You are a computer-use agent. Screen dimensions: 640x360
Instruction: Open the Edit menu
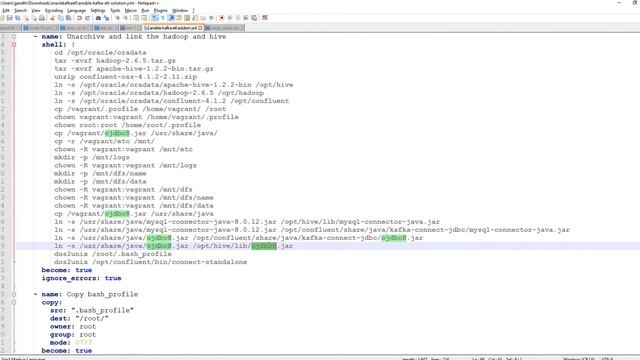(x=6, y=11)
